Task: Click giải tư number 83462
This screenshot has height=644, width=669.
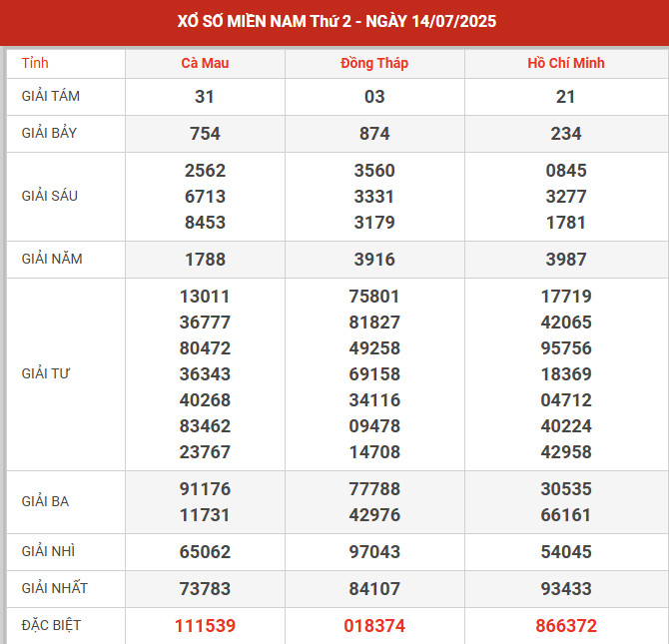Action: pyautogui.click(x=205, y=426)
